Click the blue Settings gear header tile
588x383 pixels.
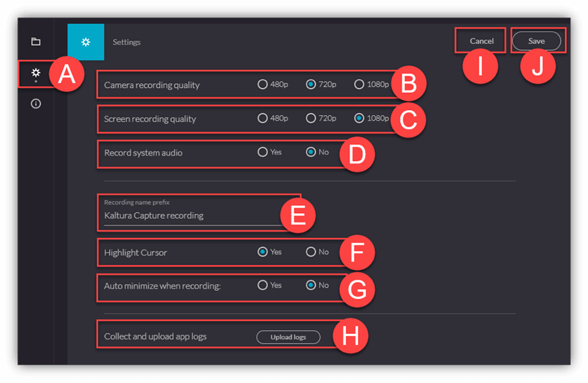click(x=86, y=42)
